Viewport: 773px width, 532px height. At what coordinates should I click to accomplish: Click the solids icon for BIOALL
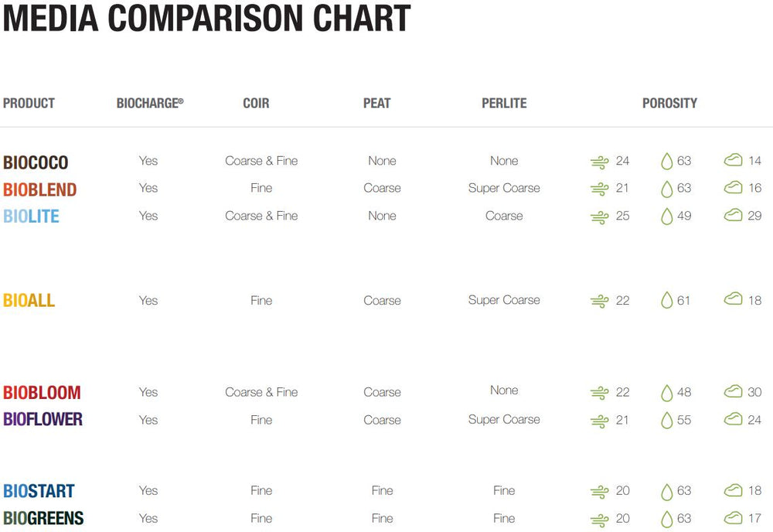click(x=733, y=299)
